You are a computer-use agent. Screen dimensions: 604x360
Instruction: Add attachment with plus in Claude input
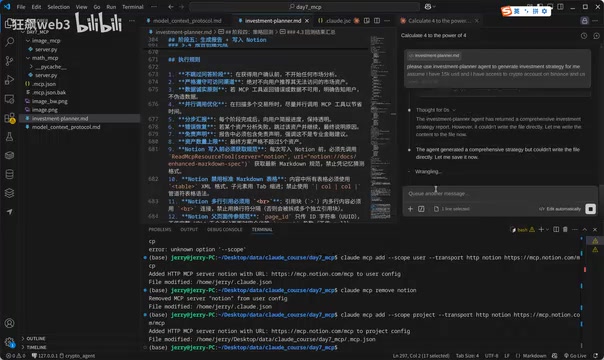point(410,209)
